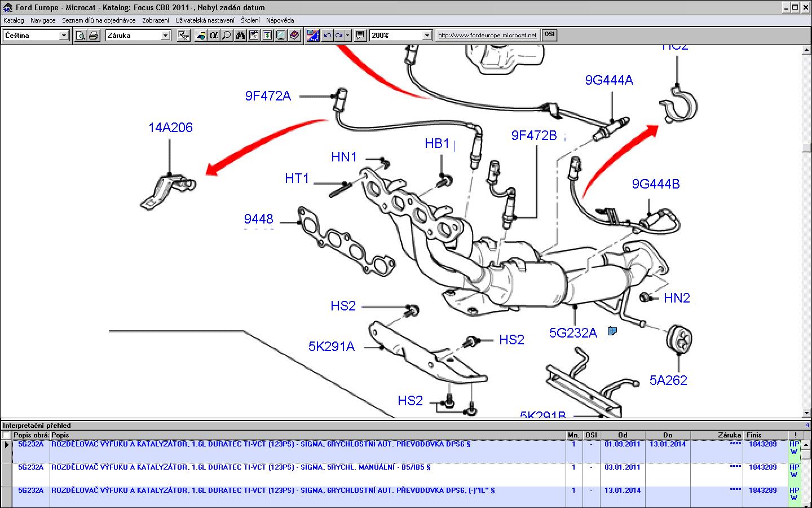Click the 5G232A part label in diagram
Image resolution: width=812 pixels, height=508 pixels.
(x=573, y=333)
